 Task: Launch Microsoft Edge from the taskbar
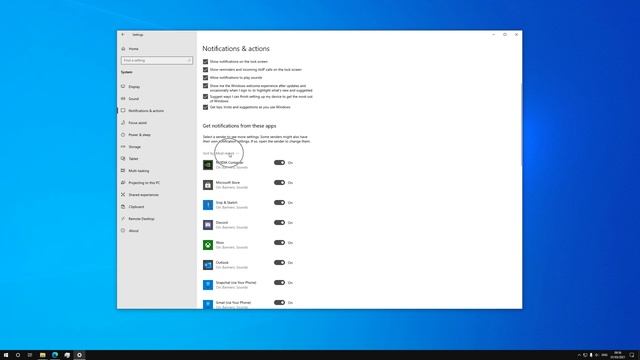pos(55,355)
